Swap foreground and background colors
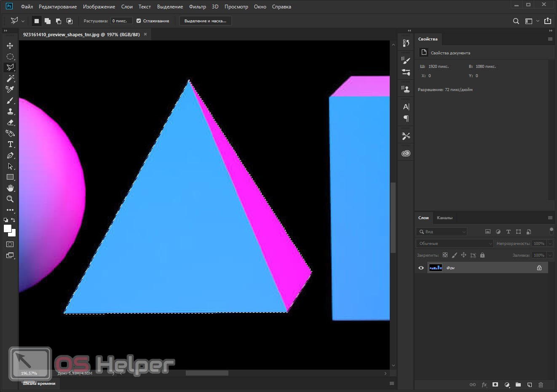 (x=13, y=220)
